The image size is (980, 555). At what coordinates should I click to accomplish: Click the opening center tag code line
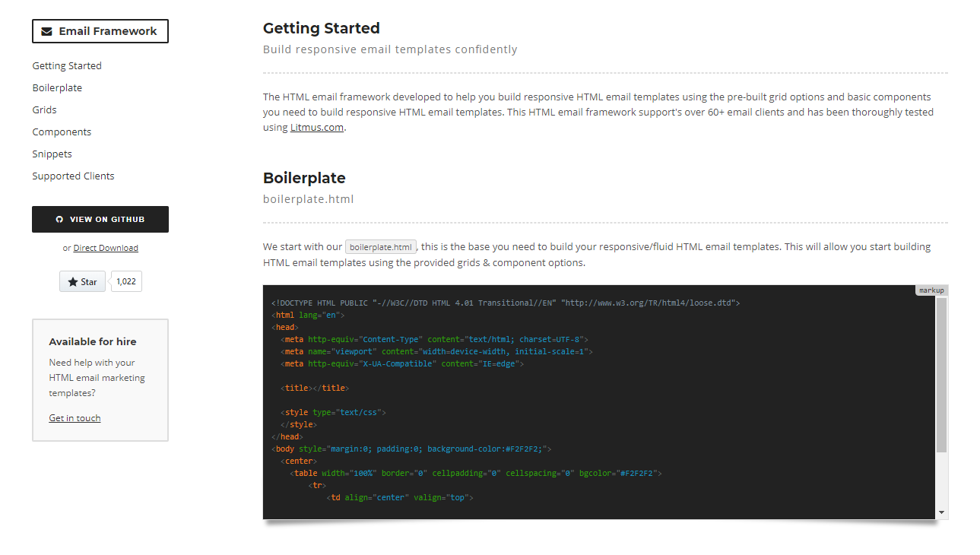(x=298, y=461)
